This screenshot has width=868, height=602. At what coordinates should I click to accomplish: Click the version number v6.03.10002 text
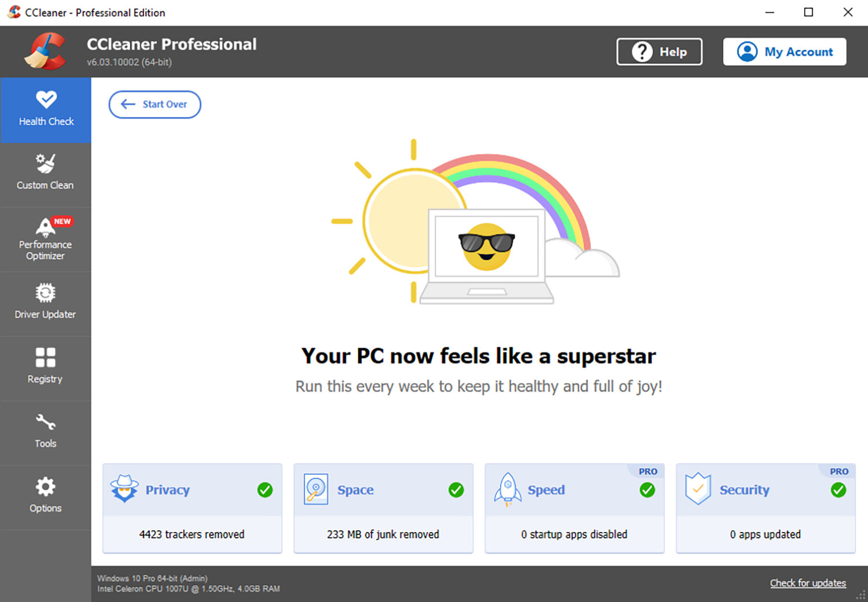click(129, 62)
